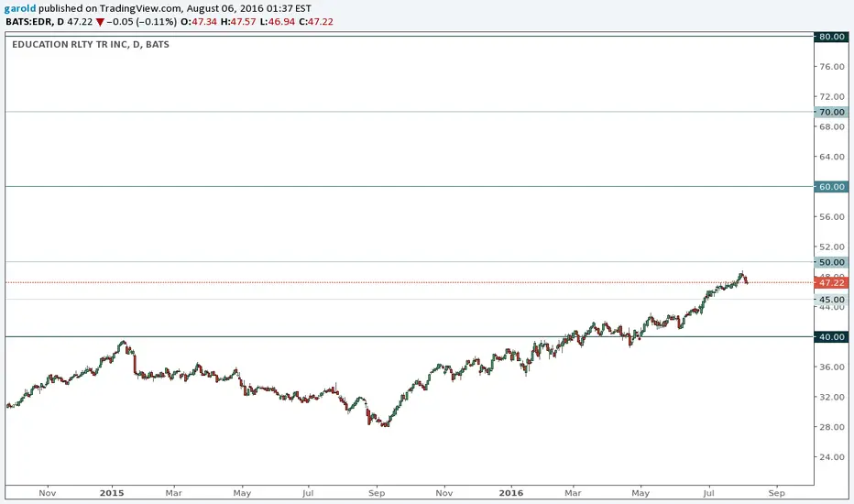Screen dimensions: 854x504
Task: Click the 32.00 price axis value
Action: click(832, 397)
